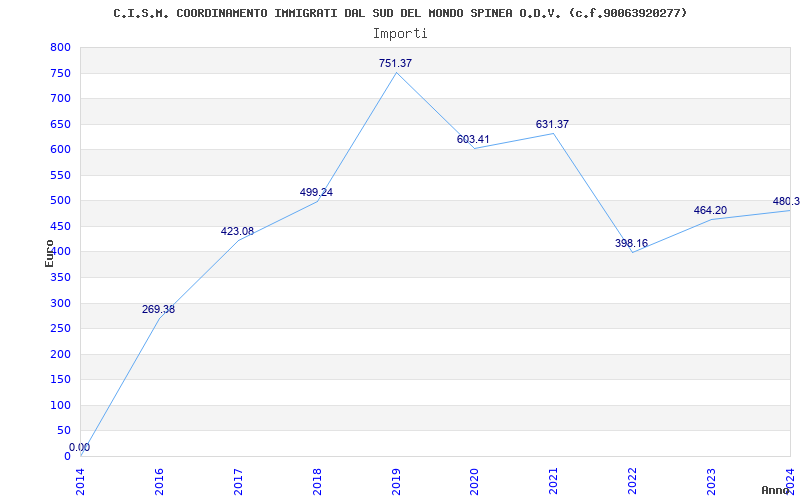The width and height of the screenshot is (800, 500).
Task: Click the 350 y-axis value
Action: coord(60,278)
